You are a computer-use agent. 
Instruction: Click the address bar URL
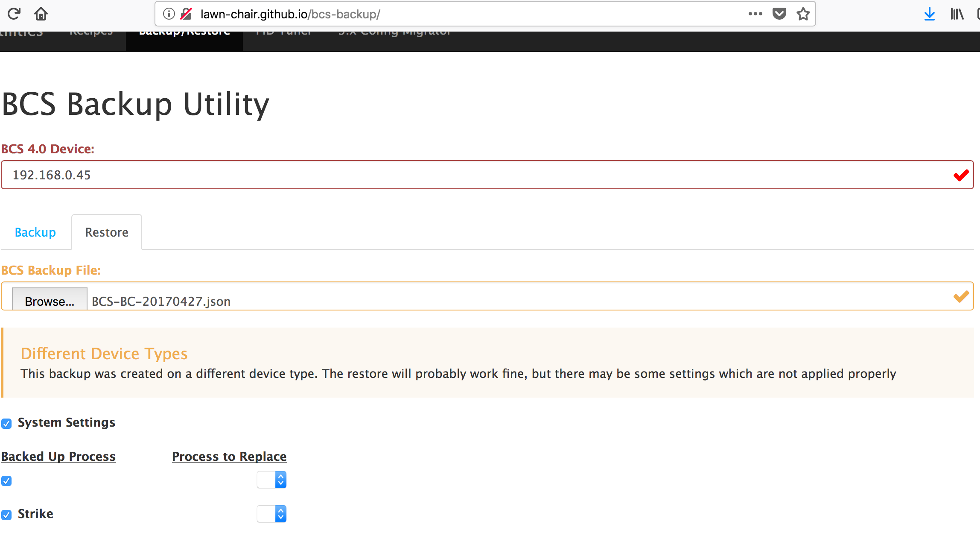(290, 14)
